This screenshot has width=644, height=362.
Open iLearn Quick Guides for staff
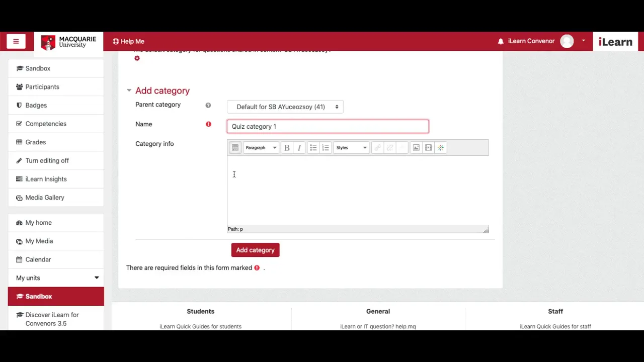pos(555,326)
